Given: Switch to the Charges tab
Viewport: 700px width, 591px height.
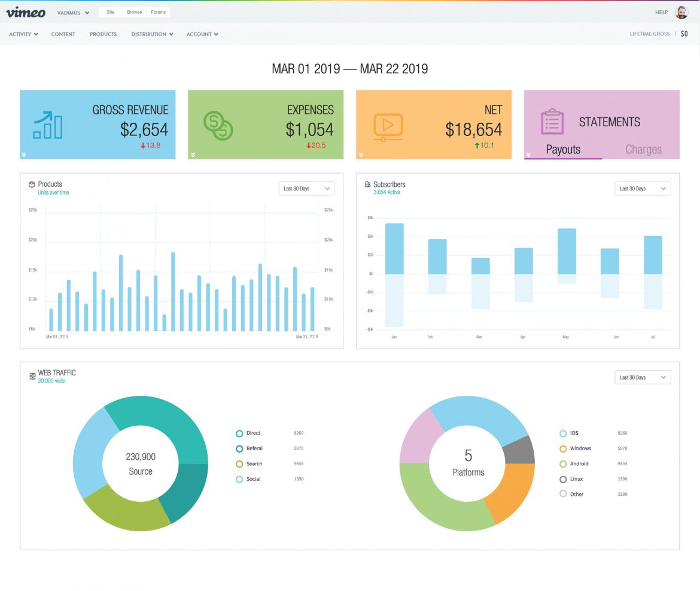Looking at the screenshot, I should coord(644,149).
